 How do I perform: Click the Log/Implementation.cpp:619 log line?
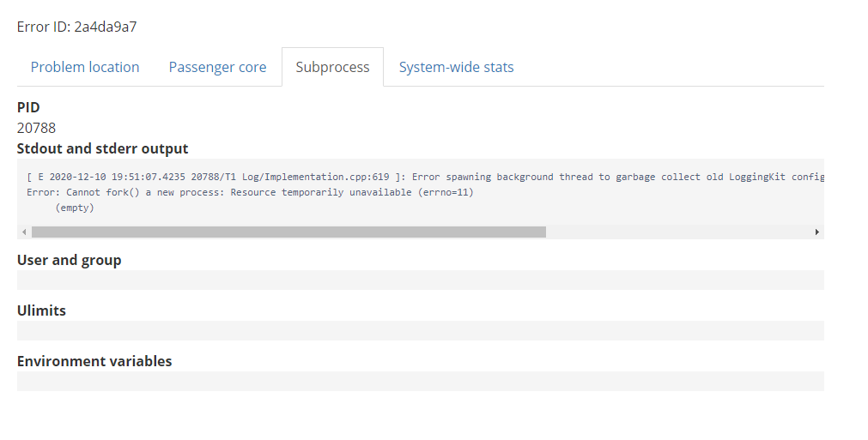[x=425, y=177]
